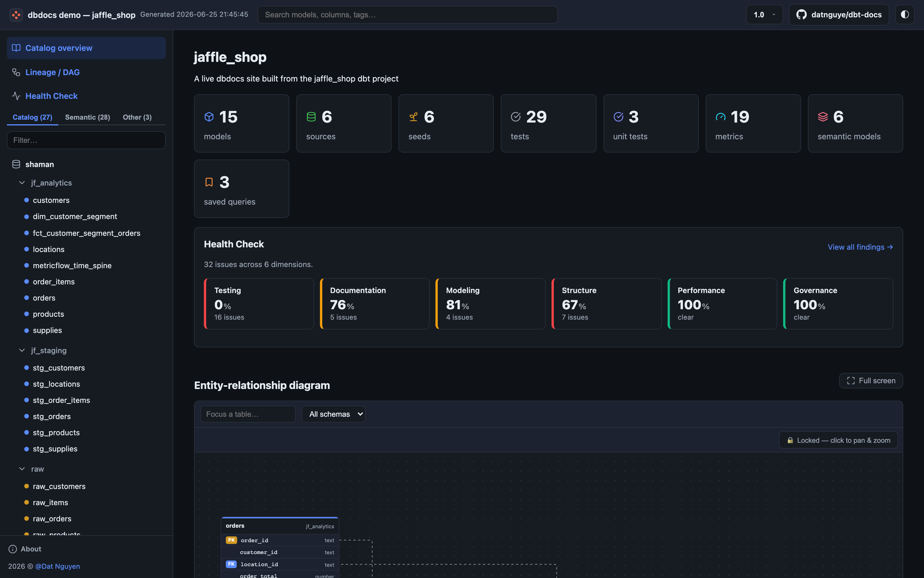The height and width of the screenshot is (578, 924).
Task: Click Locked — click to pan & zoom
Action: pyautogui.click(x=839, y=440)
